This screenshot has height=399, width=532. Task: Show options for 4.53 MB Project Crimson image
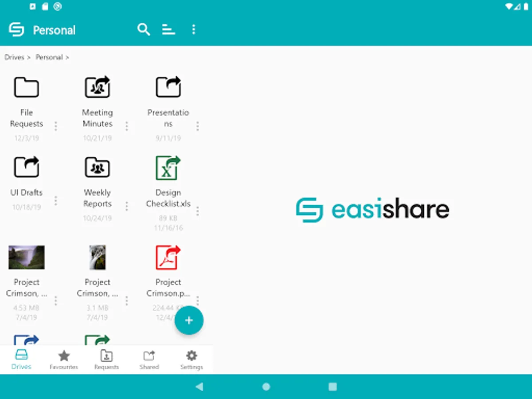[x=56, y=301]
